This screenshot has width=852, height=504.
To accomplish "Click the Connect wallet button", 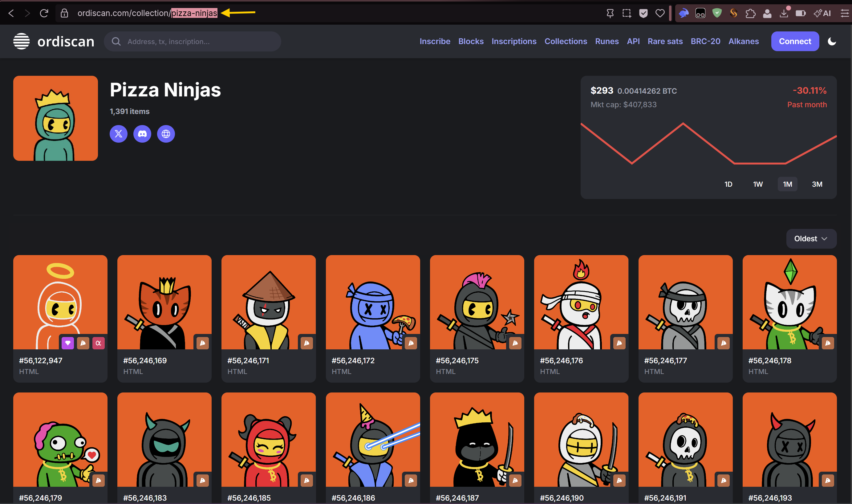I will (x=795, y=41).
